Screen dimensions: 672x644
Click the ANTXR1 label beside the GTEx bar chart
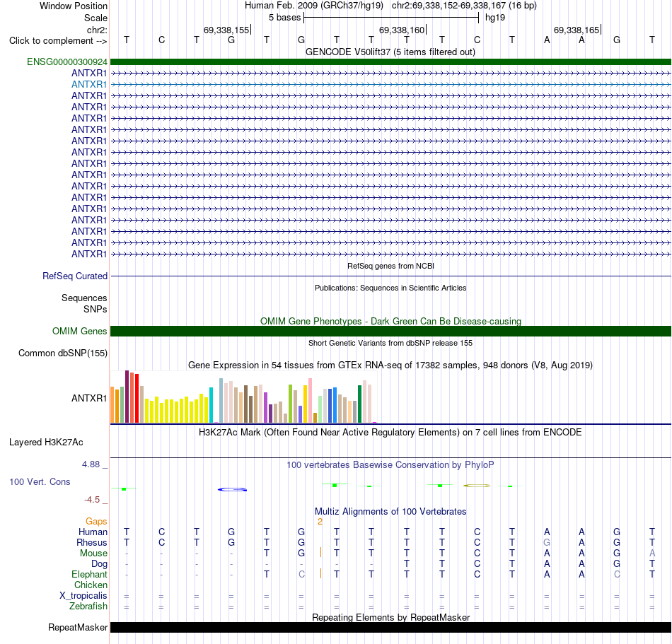pyautogui.click(x=89, y=398)
